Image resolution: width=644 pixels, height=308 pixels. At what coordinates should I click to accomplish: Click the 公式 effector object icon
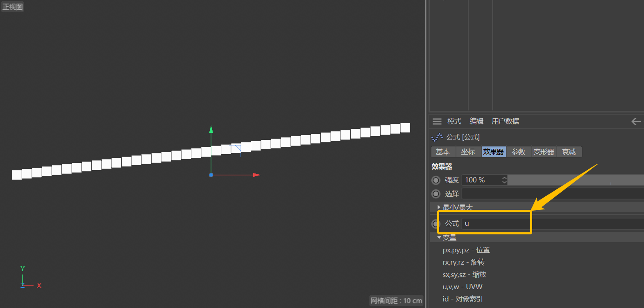click(437, 137)
